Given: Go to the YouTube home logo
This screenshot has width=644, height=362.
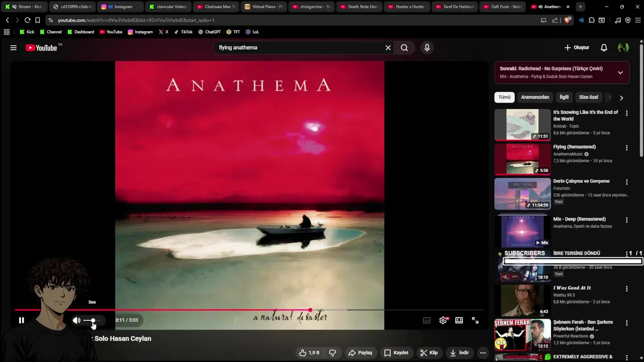Looking at the screenshot, I should coord(41,48).
